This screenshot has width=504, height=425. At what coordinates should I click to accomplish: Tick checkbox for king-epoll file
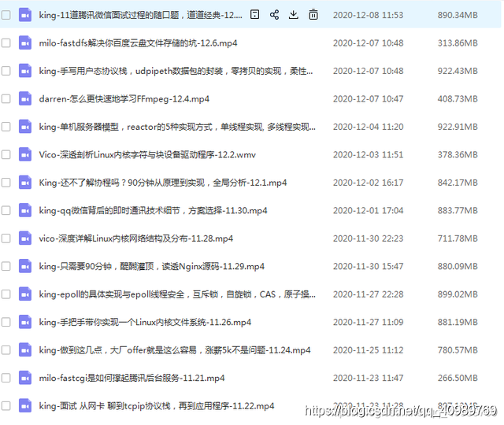pos(6,294)
